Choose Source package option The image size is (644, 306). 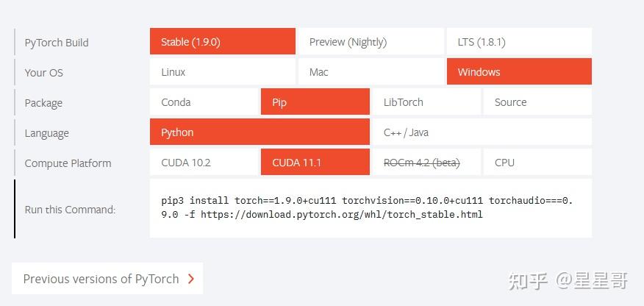coord(537,102)
